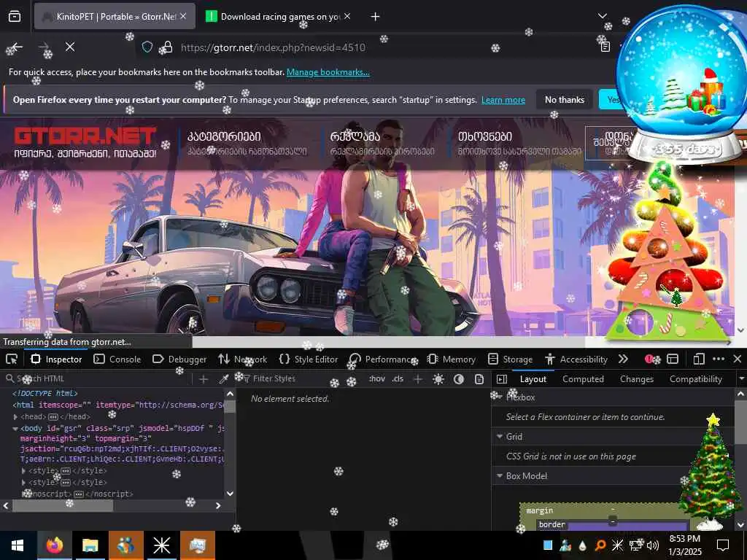Toggle the :hov pseudo-class panel
Viewport: 747px width, 560px height.
(x=376, y=379)
